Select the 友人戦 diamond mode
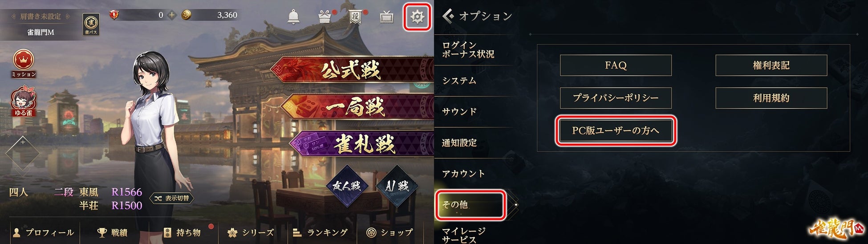 click(x=347, y=186)
